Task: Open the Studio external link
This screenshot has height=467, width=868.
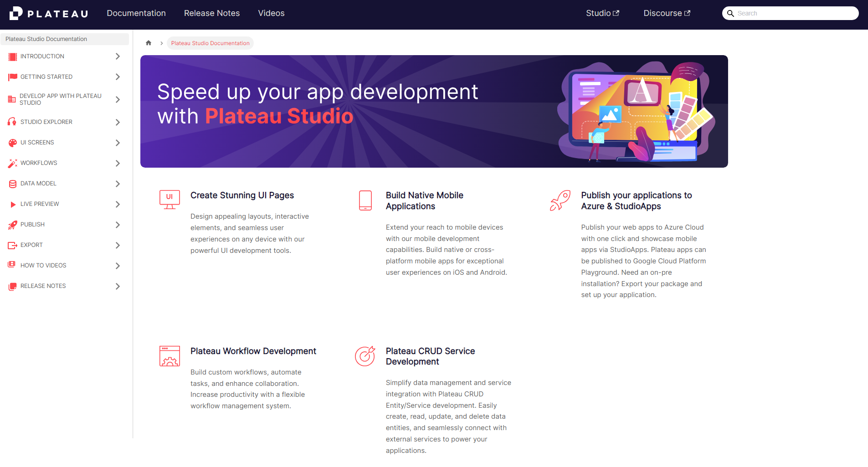Action: point(602,13)
